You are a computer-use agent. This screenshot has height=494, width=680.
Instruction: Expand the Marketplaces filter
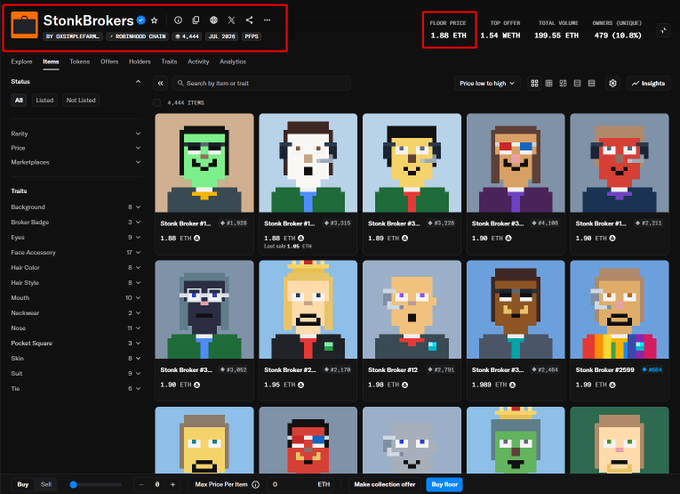(76, 162)
